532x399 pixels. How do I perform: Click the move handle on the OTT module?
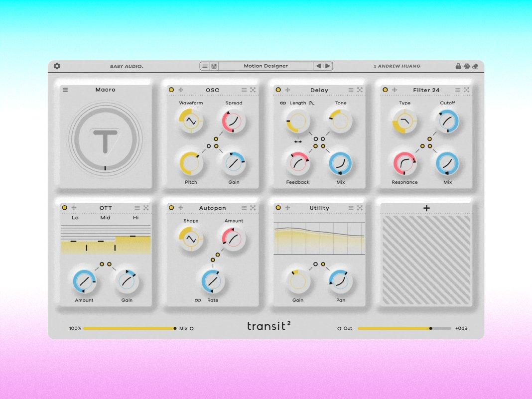[x=74, y=208]
